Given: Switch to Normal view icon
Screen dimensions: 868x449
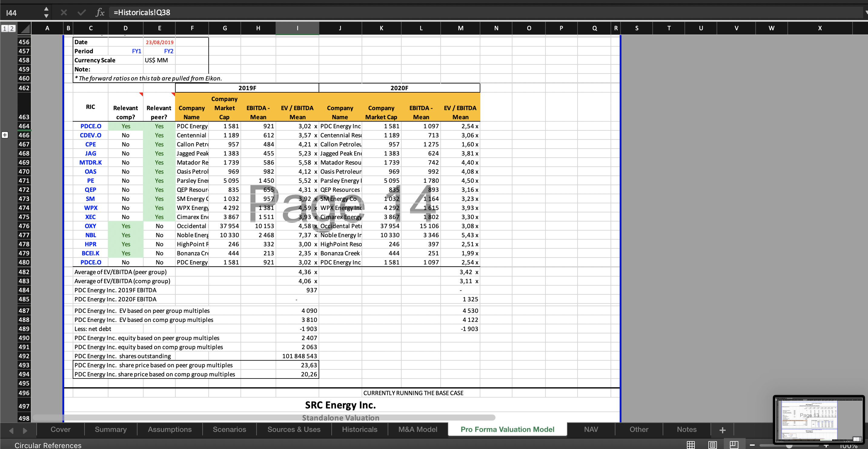Looking at the screenshot, I should (x=691, y=445).
